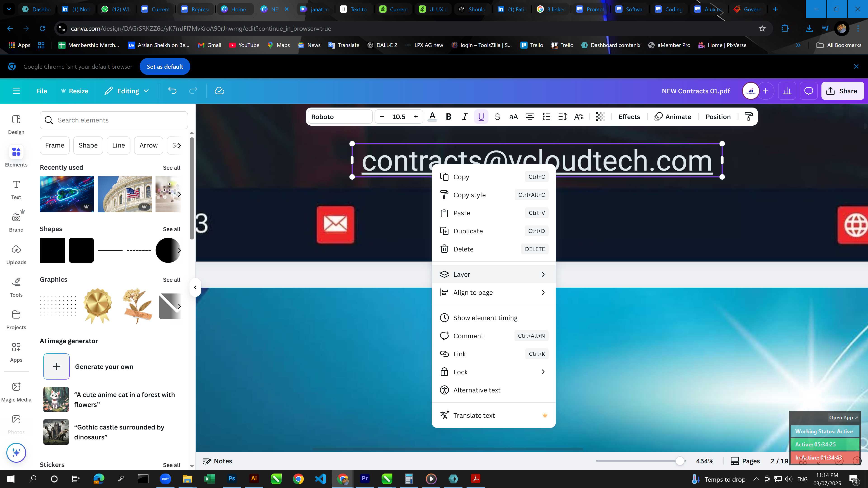This screenshot has width=868, height=488.
Task: Click the Share button
Action: tap(842, 91)
